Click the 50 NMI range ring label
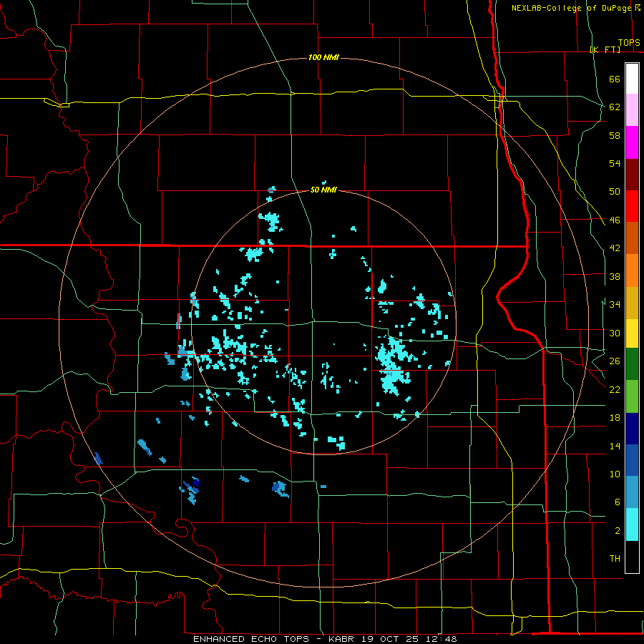The width and height of the screenshot is (644, 644). [x=323, y=190]
